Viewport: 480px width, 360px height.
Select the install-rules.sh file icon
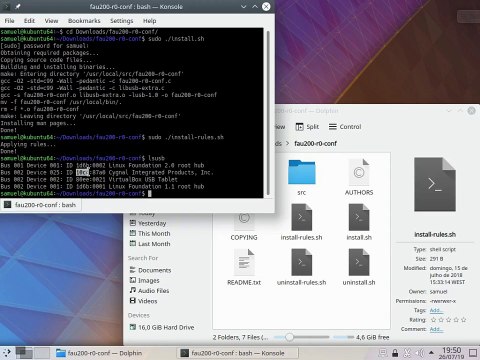click(x=302, y=217)
